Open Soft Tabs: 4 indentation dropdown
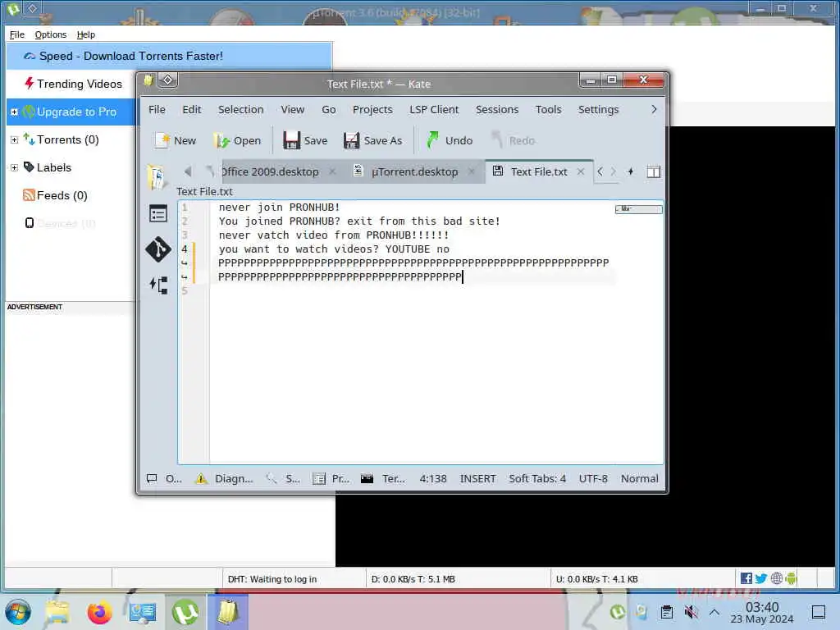This screenshot has width=840, height=630. click(536, 478)
